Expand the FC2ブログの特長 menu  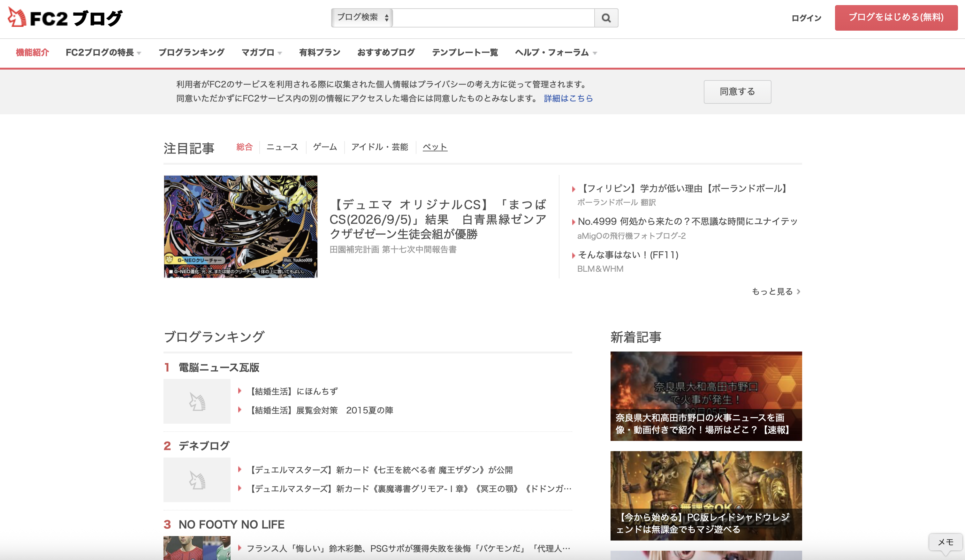[103, 52]
